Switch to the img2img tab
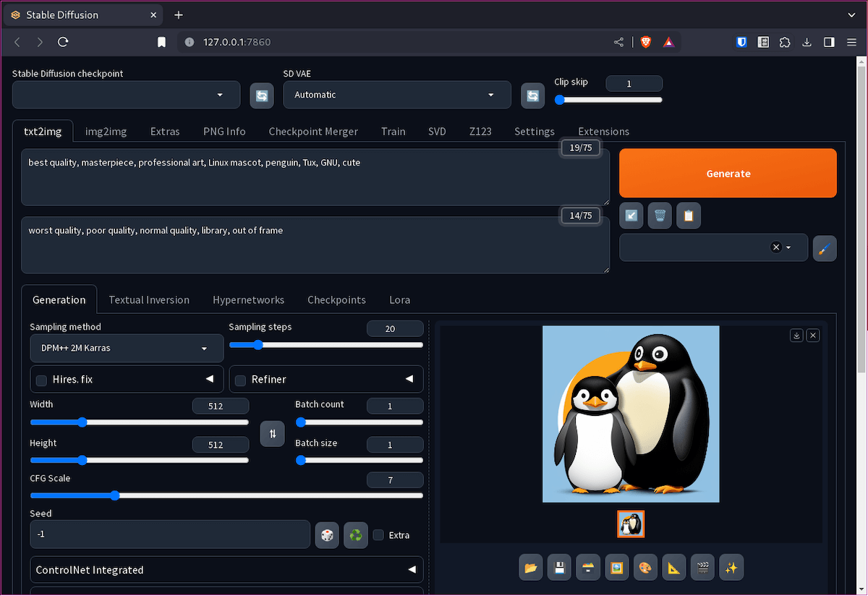 106,131
